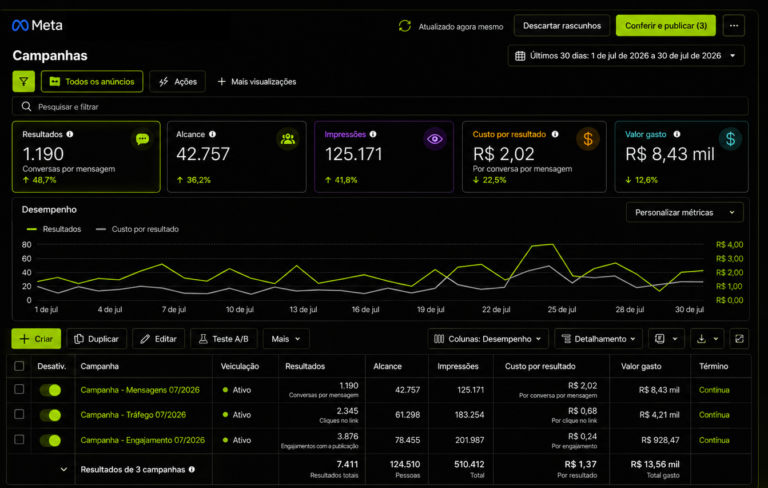The width and height of the screenshot is (768, 488).
Task: Click Descartar rascunhos button
Action: tap(562, 25)
